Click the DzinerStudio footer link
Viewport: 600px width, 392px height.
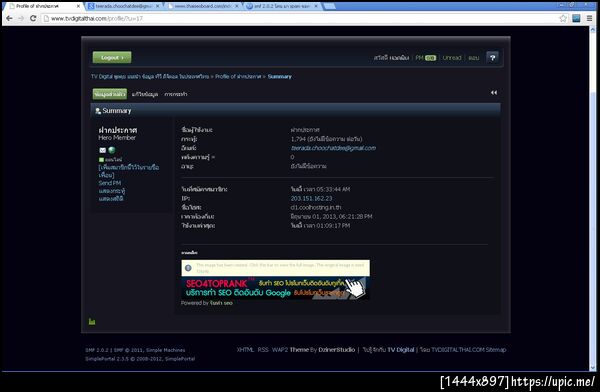click(337, 350)
